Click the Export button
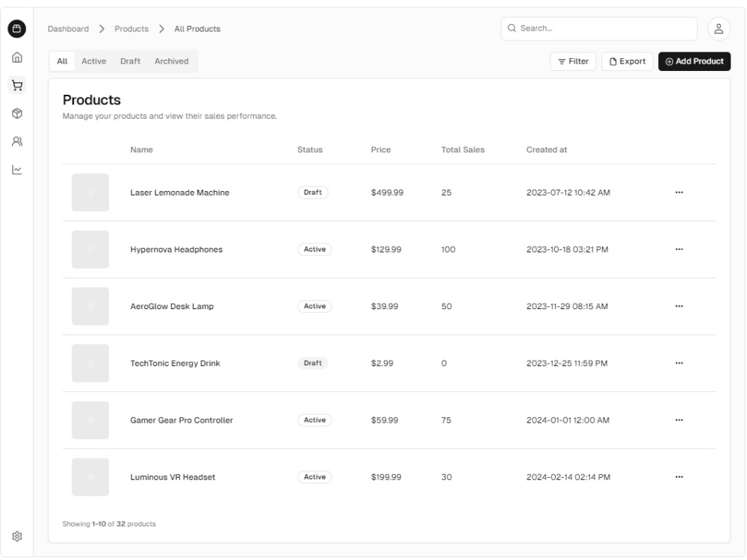The width and height of the screenshot is (747, 560). point(627,61)
